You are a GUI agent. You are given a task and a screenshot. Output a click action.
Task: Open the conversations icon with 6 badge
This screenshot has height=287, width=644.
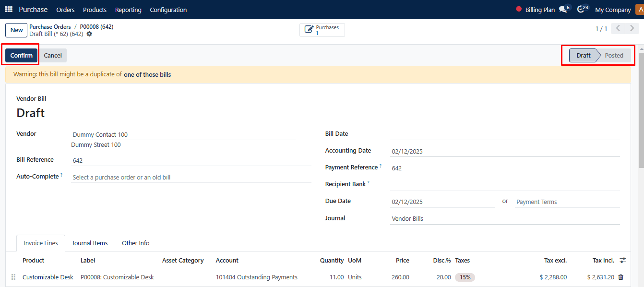pos(563,9)
